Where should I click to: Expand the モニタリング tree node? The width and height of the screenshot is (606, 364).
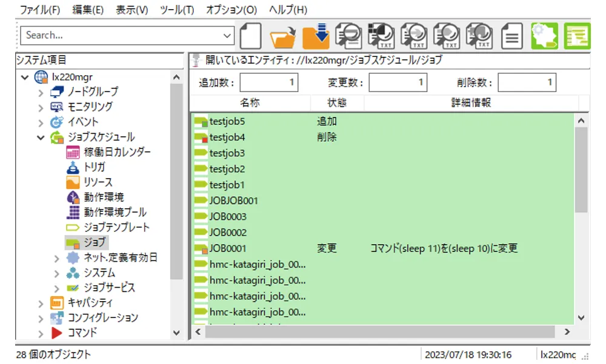41,108
